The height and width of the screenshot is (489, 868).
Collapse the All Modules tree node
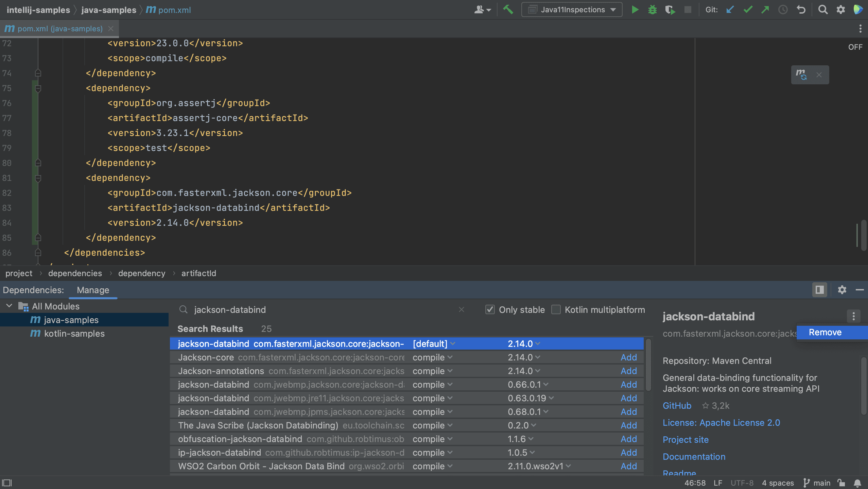(9, 306)
